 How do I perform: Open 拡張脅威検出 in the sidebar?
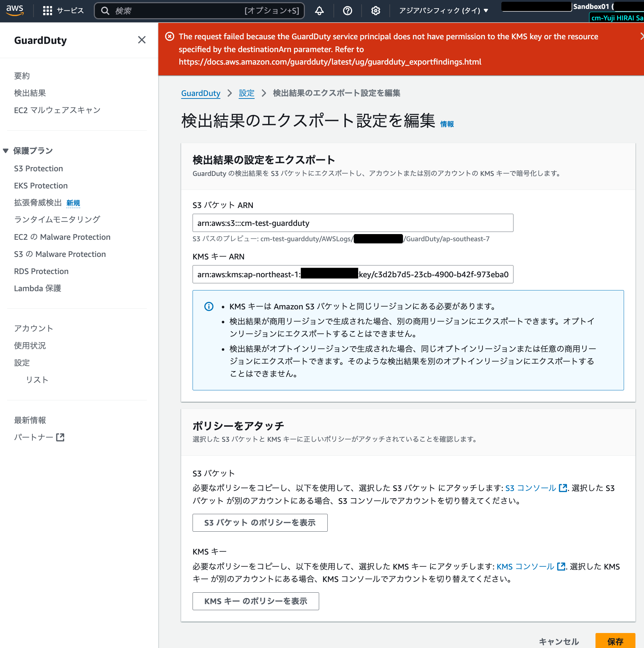point(38,203)
